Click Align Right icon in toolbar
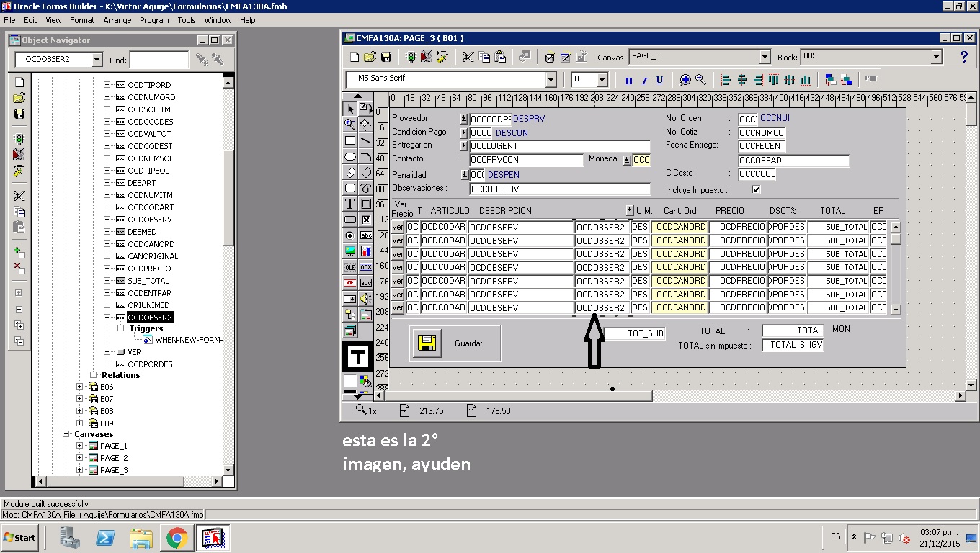 point(757,80)
